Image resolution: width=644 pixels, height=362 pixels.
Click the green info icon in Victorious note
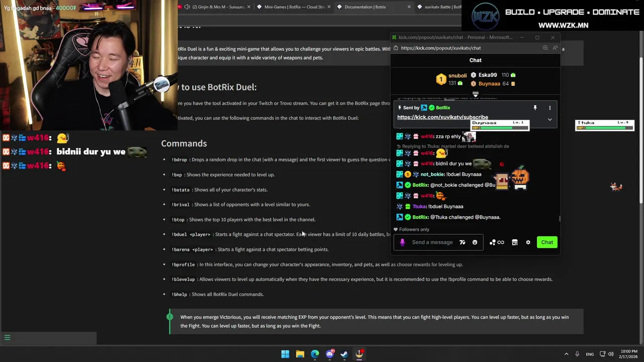pyautogui.click(x=170, y=317)
